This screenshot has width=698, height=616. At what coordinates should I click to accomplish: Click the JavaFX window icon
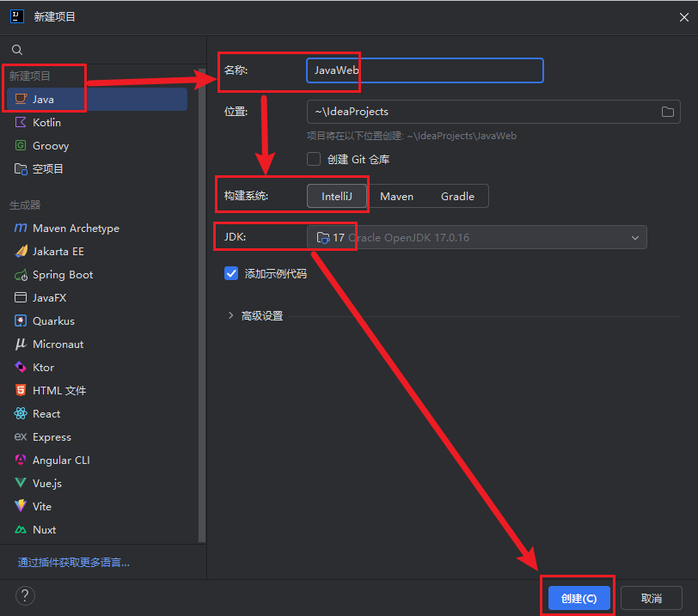click(x=21, y=297)
